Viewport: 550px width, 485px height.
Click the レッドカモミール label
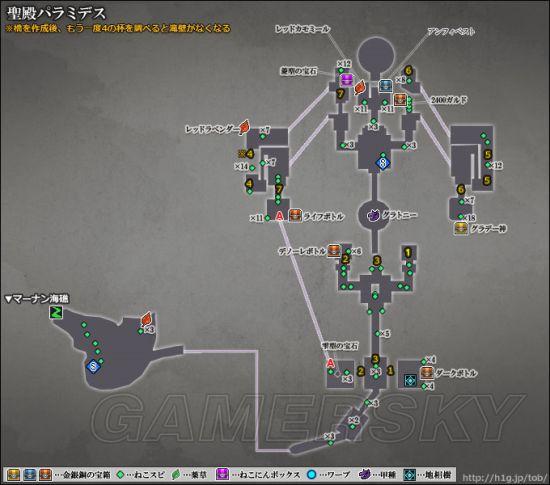tap(302, 29)
